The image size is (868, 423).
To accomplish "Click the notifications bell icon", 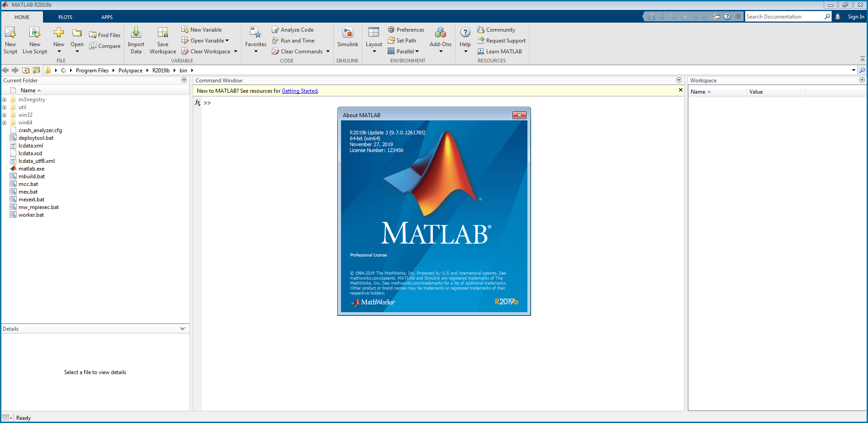I will [x=838, y=16].
